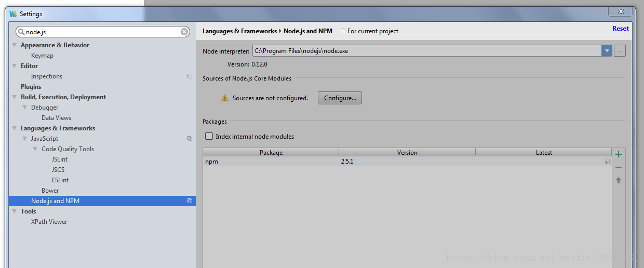This screenshot has width=644, height=268.
Task: Click project-scope icon on Node.js and NPM row
Action: (x=190, y=201)
